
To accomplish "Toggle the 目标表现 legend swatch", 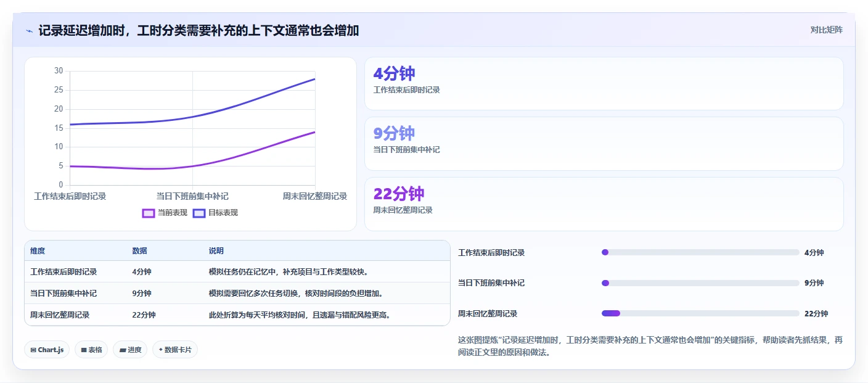I will 199,213.
